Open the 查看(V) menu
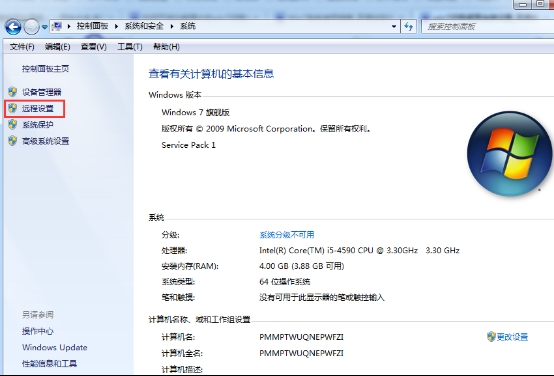This screenshot has width=554, height=376. click(94, 47)
